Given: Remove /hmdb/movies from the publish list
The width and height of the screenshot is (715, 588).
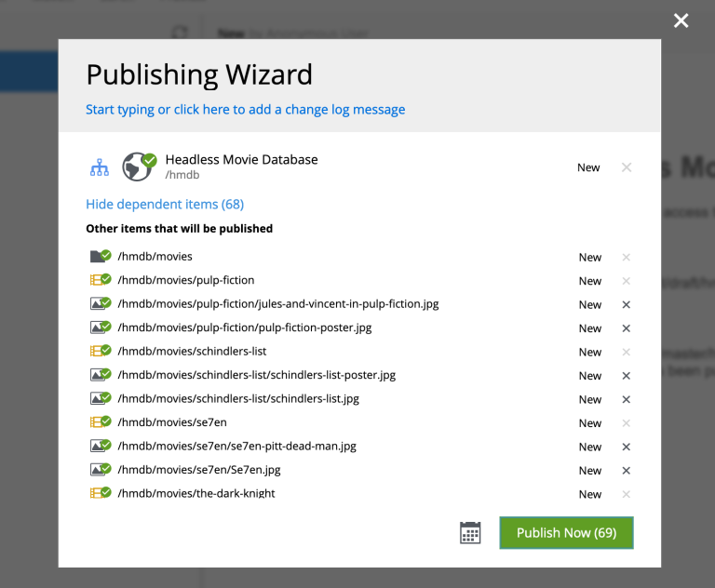Looking at the screenshot, I should pyautogui.click(x=626, y=257).
